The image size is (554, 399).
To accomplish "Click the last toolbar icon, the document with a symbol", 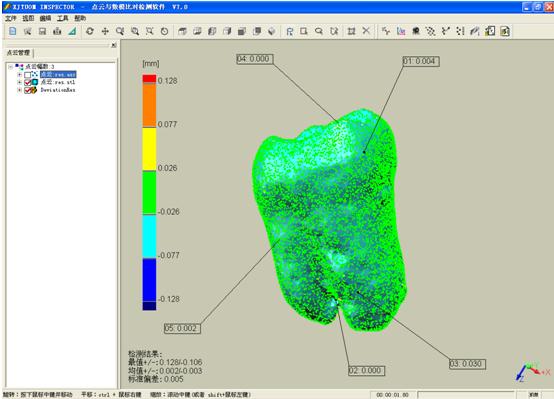I will click(x=505, y=31).
